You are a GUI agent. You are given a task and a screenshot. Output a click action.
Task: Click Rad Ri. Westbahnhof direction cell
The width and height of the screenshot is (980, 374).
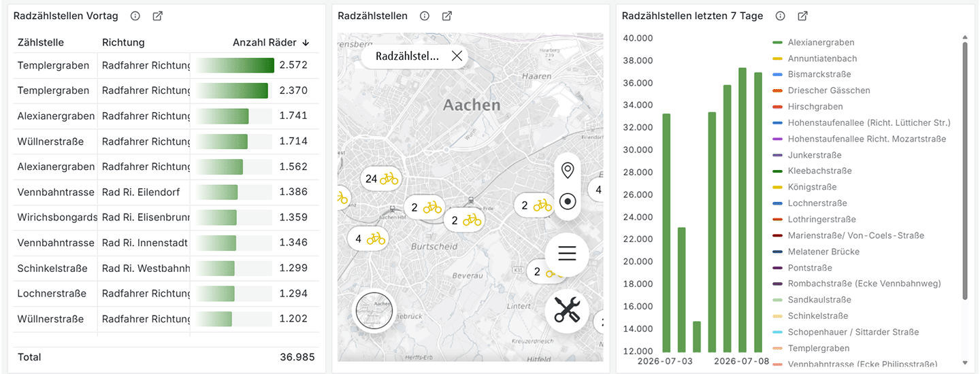point(146,268)
